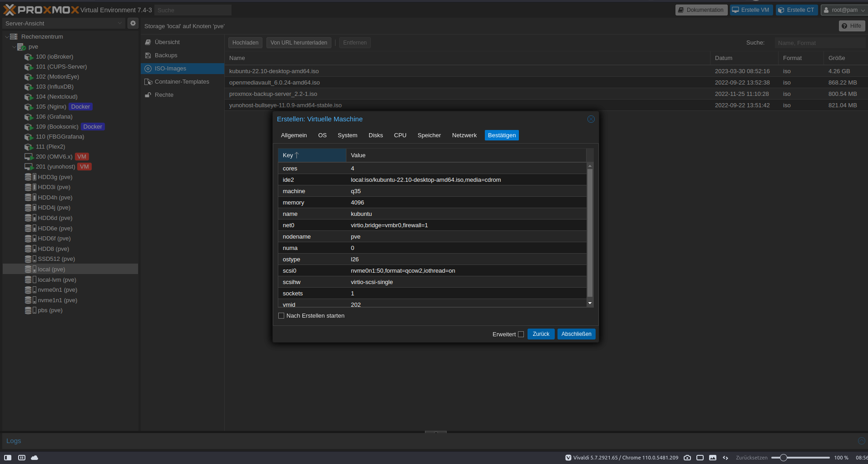Viewport: 868px width, 464px height.
Task: Click the Übersicht book icon
Action: pos(148,42)
